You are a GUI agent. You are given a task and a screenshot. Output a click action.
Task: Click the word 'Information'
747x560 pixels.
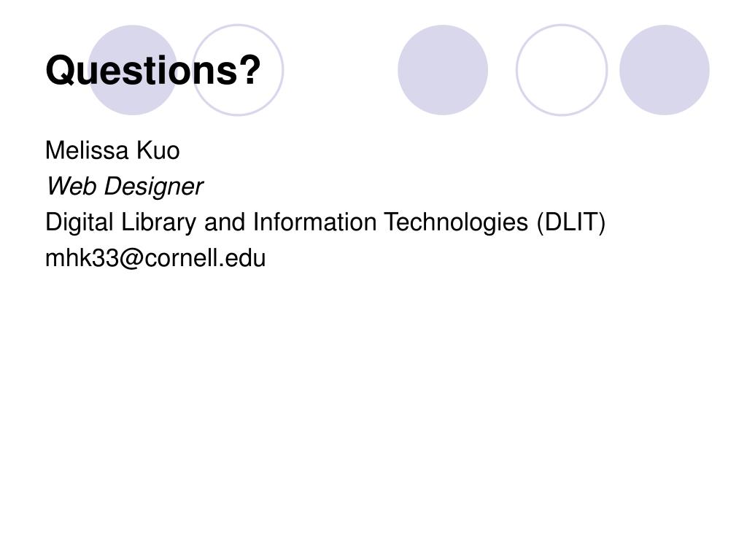pos(314,222)
